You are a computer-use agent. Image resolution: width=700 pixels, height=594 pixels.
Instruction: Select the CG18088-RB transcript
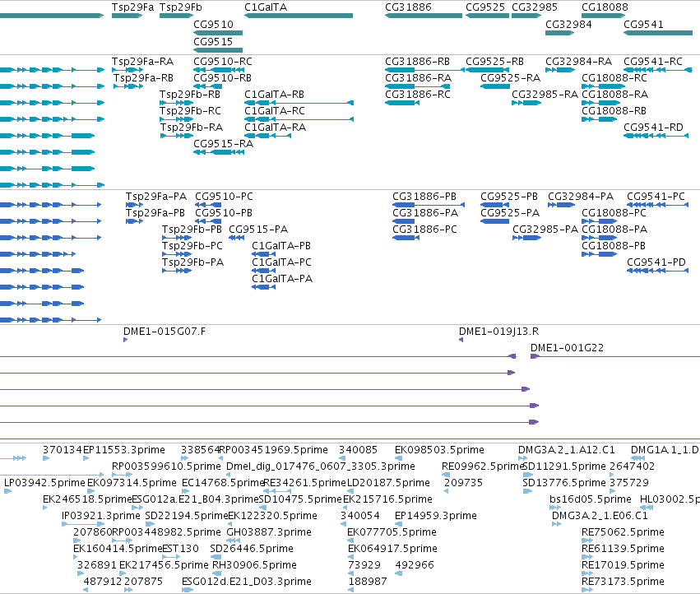click(599, 119)
